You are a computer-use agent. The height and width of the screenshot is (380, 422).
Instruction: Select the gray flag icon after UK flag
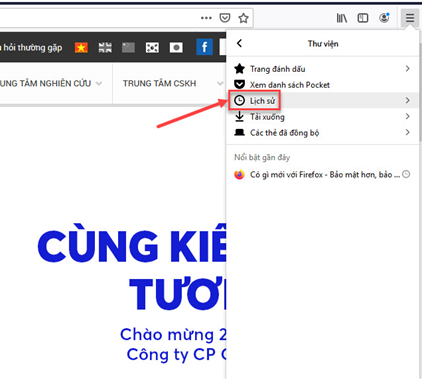coord(128,48)
